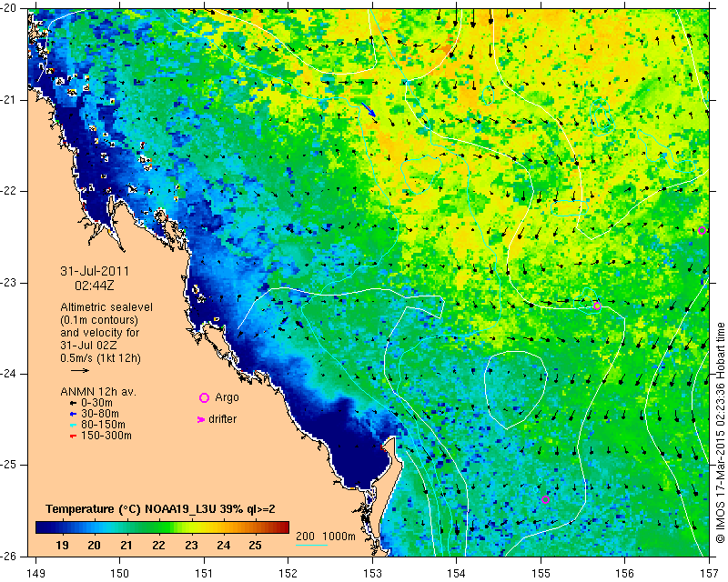Click the longitude axis label 151
Viewport: 728px width, 582px height.
pyautogui.click(x=204, y=574)
